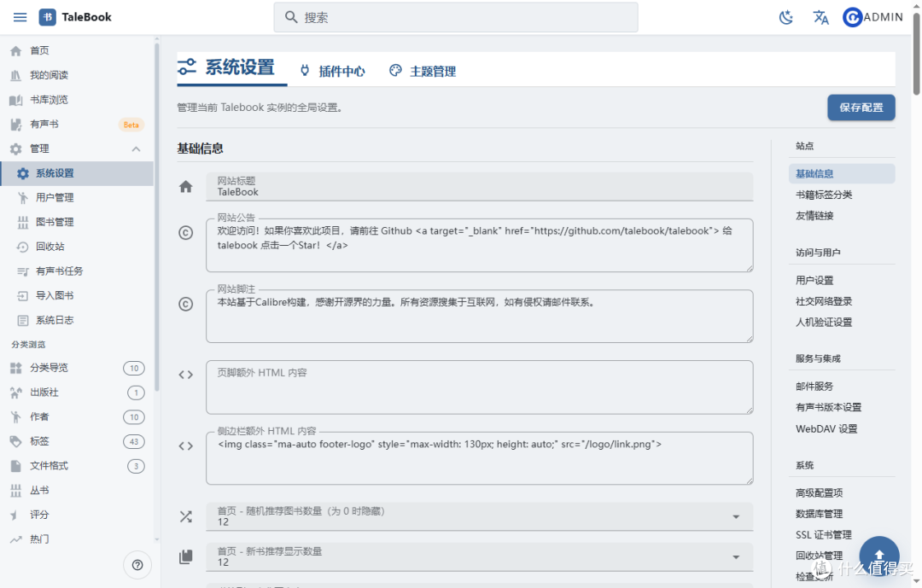Collapse the 管理 section chevron
Image resolution: width=922 pixels, height=588 pixels.
coord(136,148)
